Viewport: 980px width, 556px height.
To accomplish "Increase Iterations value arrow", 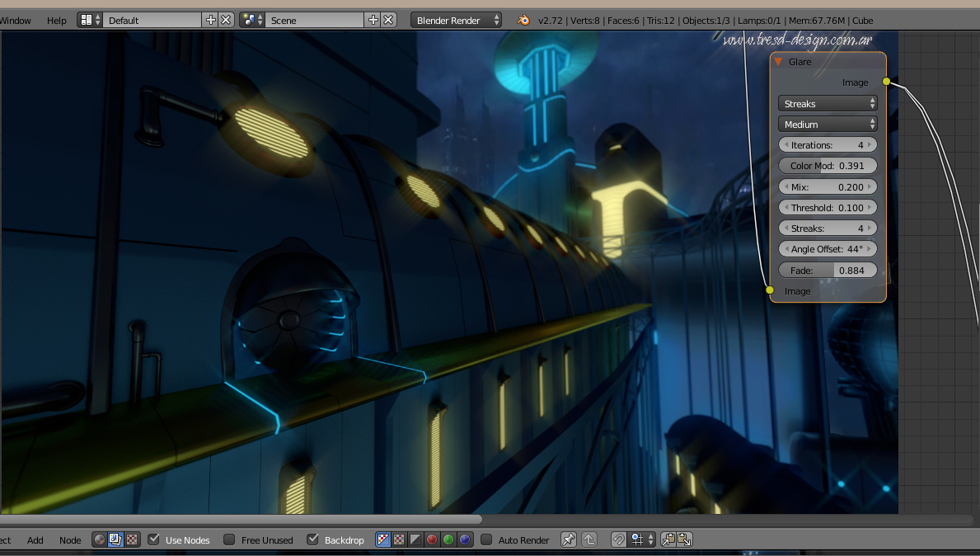I will (870, 145).
